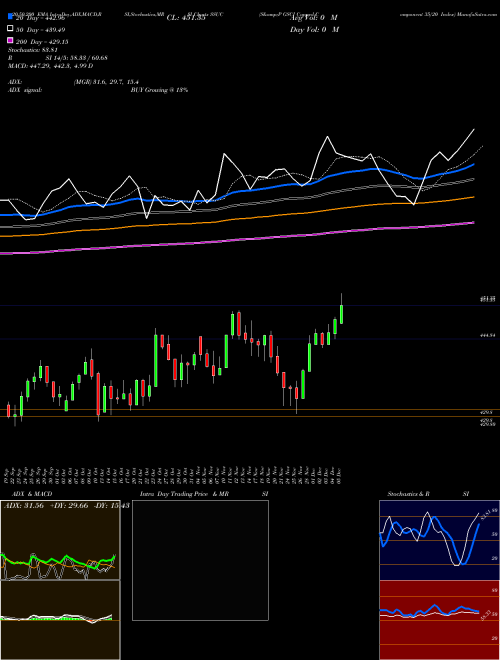Click the 'BUY Growing @ 18%' signal text
Viewport: 500px width, 660px height.
tap(159, 90)
